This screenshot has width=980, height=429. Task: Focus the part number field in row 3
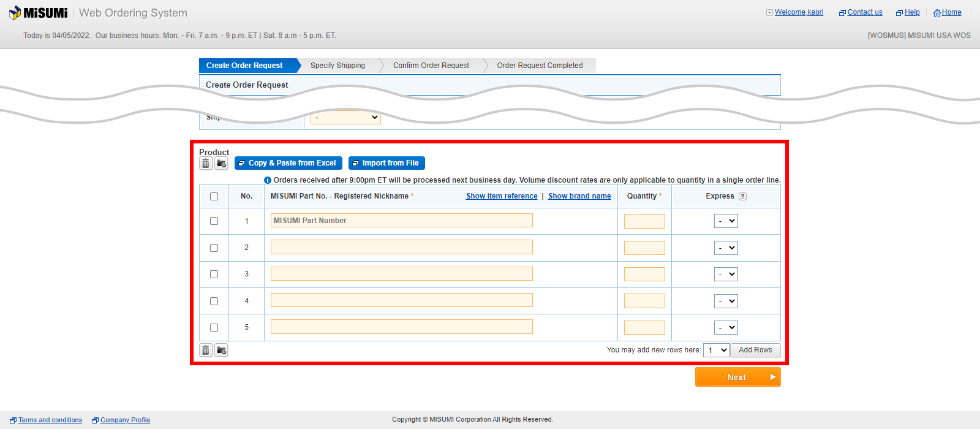coord(402,274)
